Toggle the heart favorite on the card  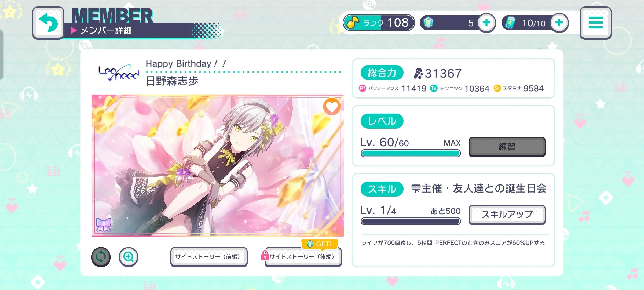tap(332, 107)
